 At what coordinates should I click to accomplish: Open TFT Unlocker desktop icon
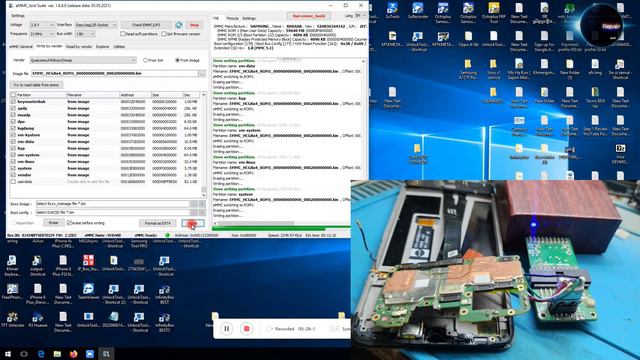[x=12, y=320]
